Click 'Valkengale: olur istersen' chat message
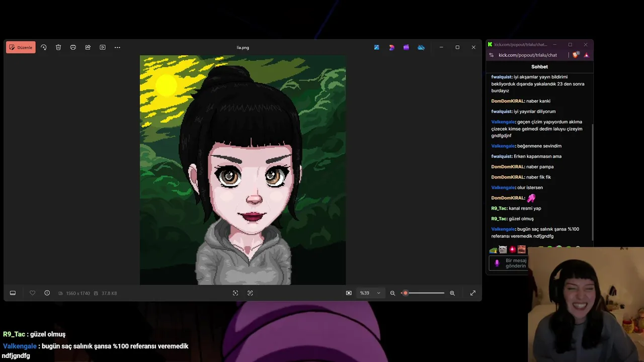 tap(517, 188)
